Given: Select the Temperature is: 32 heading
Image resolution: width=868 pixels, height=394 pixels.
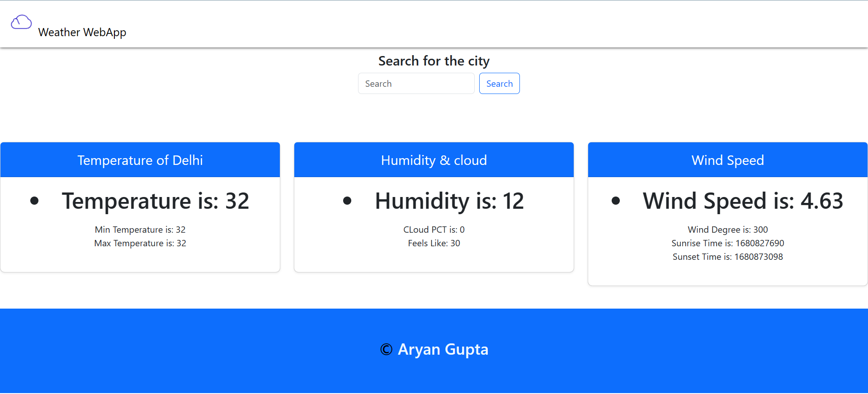Looking at the screenshot, I should pos(155,201).
